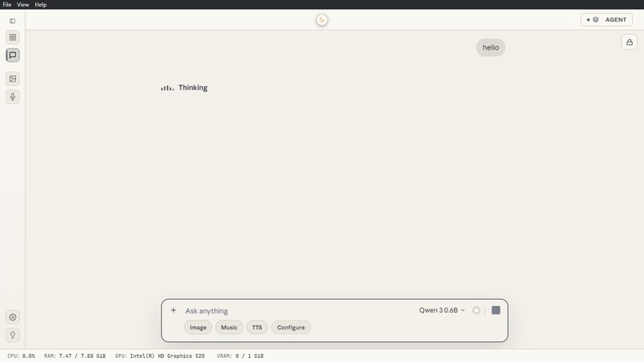Image resolution: width=644 pixels, height=362 pixels.
Task: Select the Music chip
Action: (229, 328)
